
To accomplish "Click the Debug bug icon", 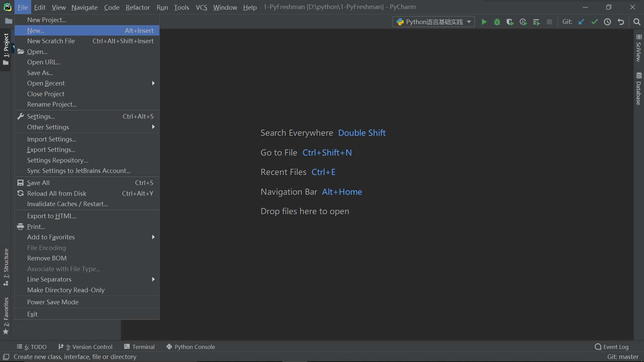I will 497,22.
